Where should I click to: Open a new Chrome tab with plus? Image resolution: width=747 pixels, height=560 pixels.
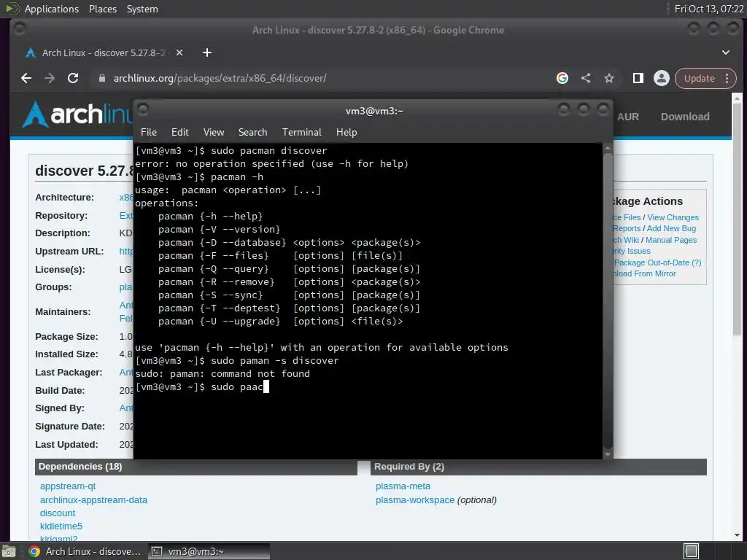[x=206, y=52]
